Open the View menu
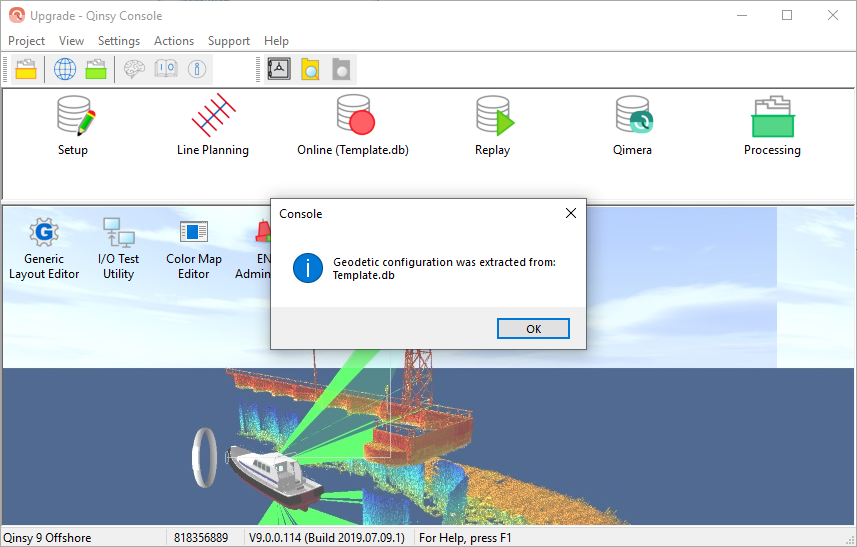This screenshot has height=547, width=857. [x=71, y=41]
